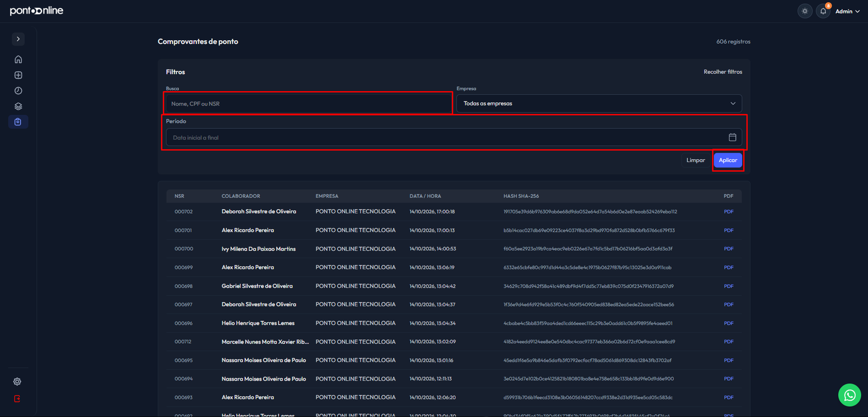Download PDF for NSR 000700
868x417 pixels.
click(729, 249)
